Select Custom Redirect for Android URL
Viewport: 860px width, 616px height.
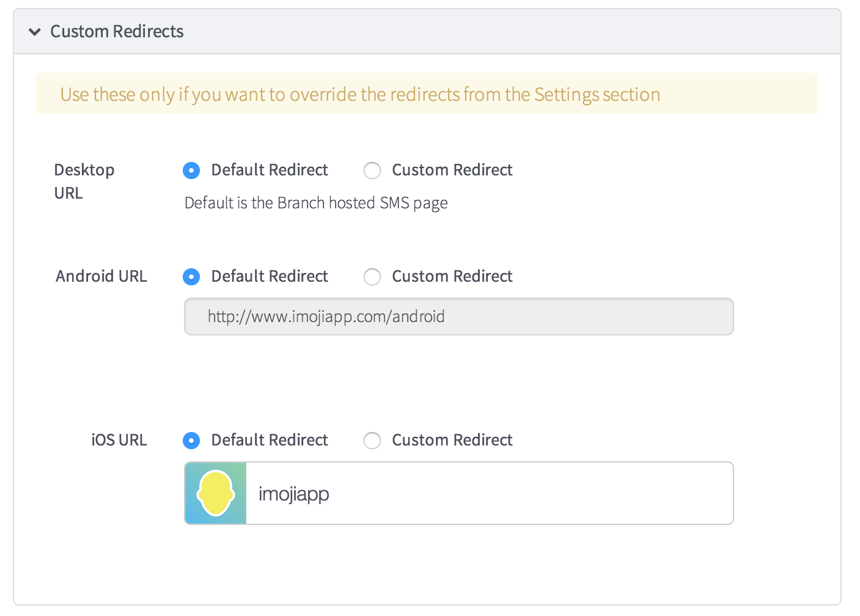[372, 277]
